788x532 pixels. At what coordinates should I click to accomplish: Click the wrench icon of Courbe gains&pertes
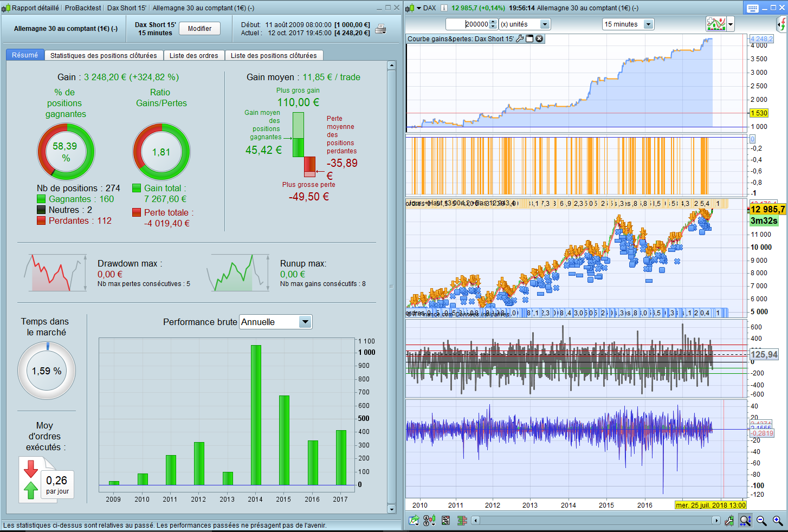point(520,38)
